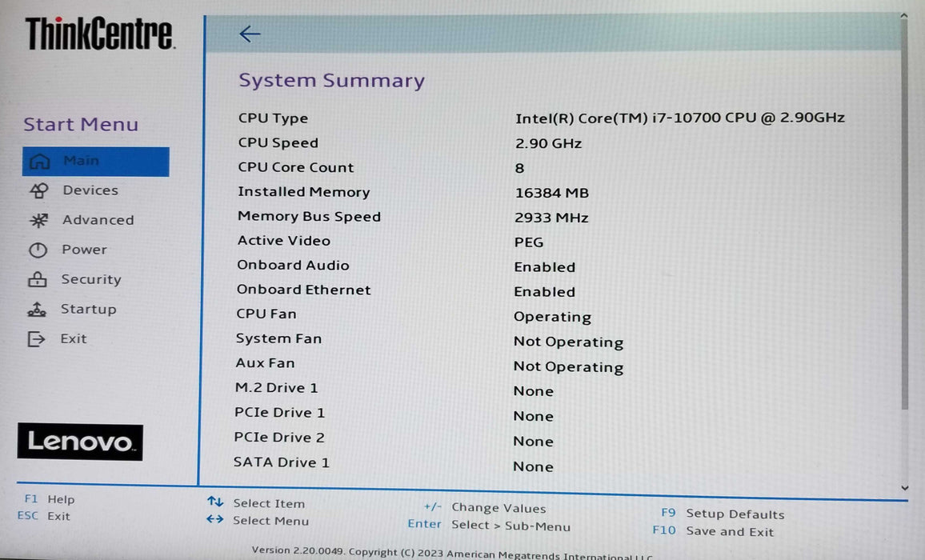The image size is (925, 560).
Task: Click the 2933 MHz value
Action: pyautogui.click(x=551, y=218)
